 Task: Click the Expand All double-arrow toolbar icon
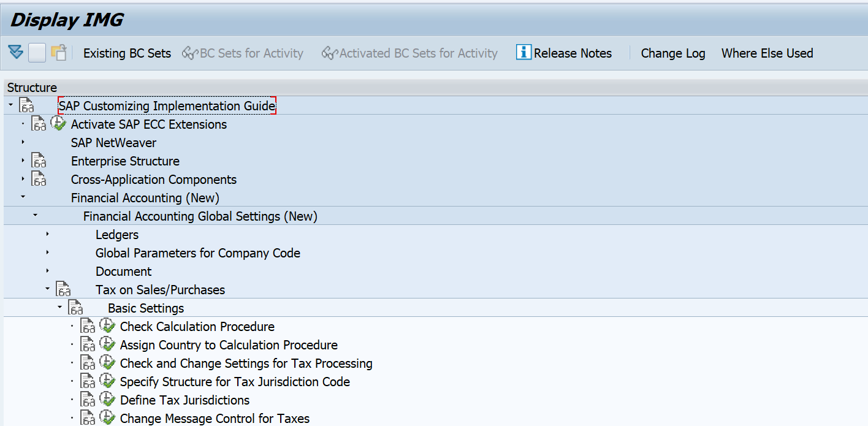coord(15,53)
